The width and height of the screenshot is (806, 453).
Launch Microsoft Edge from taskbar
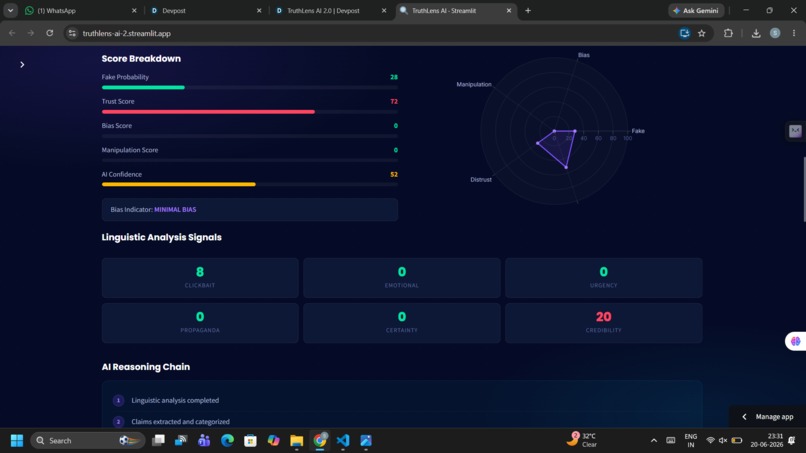(x=227, y=441)
